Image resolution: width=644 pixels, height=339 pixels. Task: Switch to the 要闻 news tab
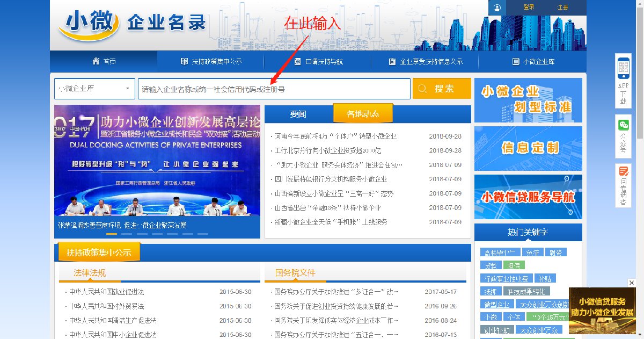click(x=298, y=114)
